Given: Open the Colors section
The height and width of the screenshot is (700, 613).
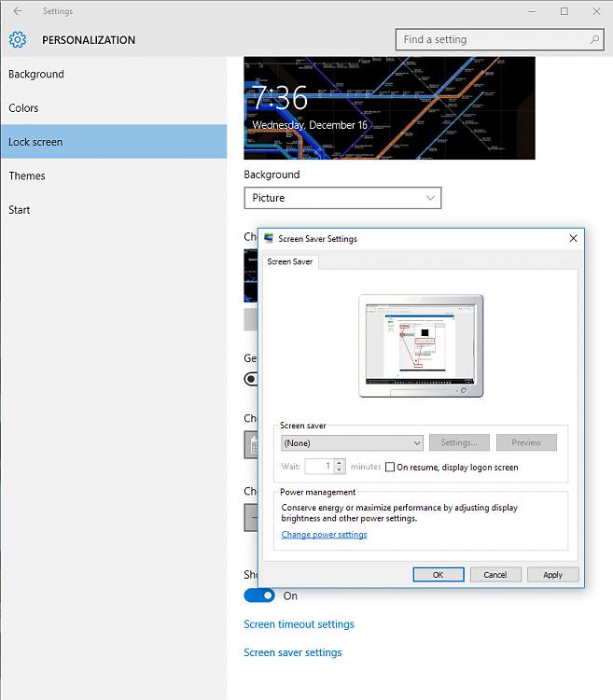Looking at the screenshot, I should pos(114,108).
